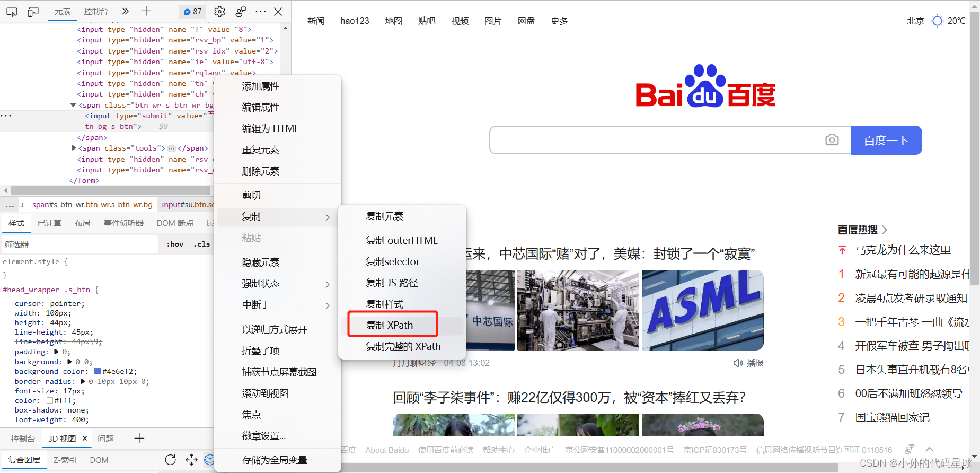Viewport: 980px width, 473px height.
Task: Switch to the 控制台 top tab
Action: coord(95,11)
